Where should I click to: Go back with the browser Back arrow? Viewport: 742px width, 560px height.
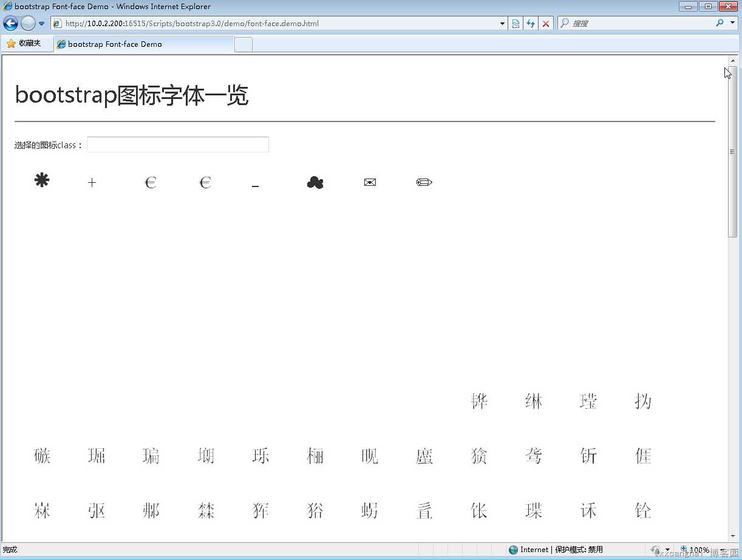click(11, 24)
